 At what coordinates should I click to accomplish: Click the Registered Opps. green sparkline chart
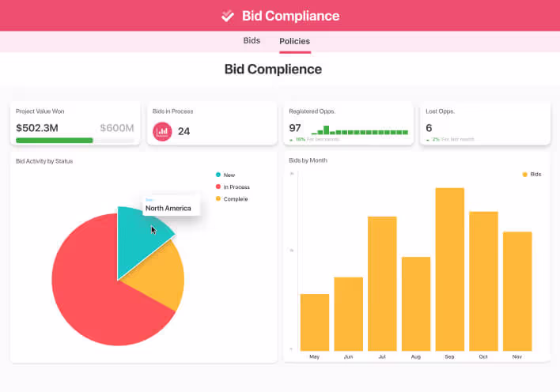[358, 131]
